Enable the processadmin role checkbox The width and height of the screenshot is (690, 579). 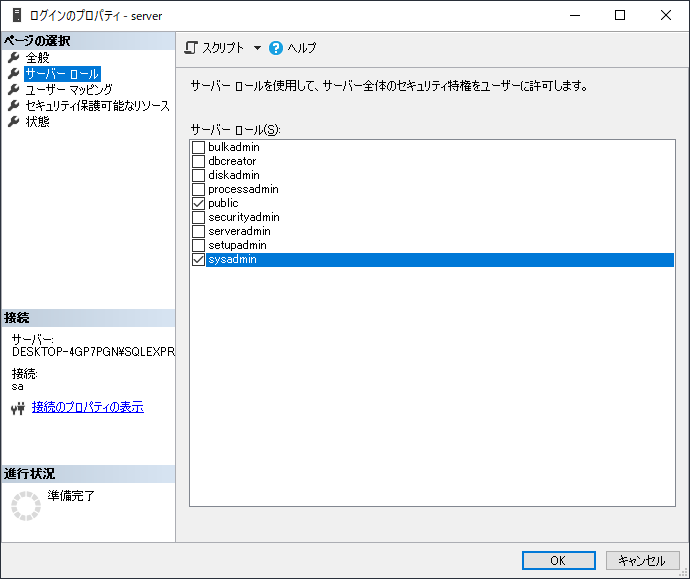click(198, 189)
